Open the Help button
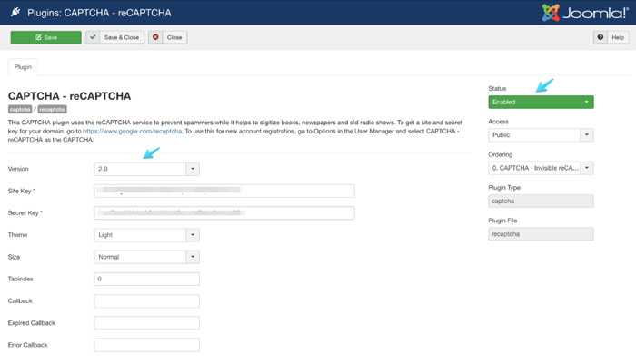636x364 pixels. (611, 37)
